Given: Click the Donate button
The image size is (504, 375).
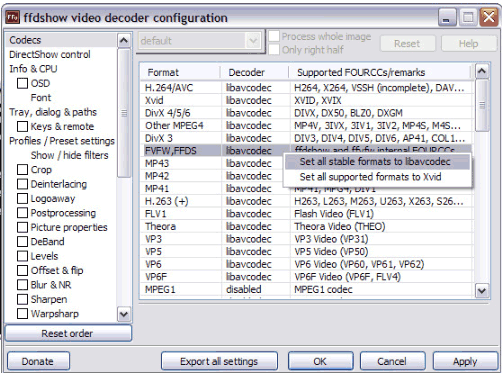Looking at the screenshot, I should (38, 361).
